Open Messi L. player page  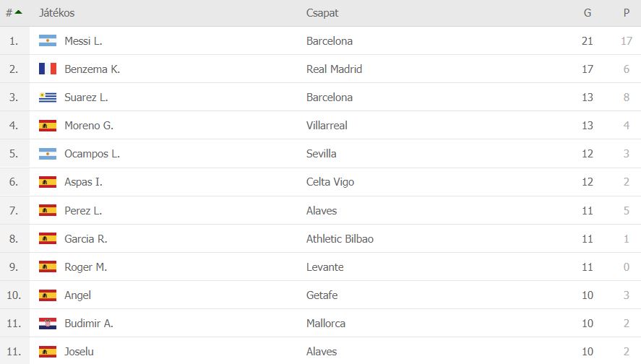click(x=83, y=41)
